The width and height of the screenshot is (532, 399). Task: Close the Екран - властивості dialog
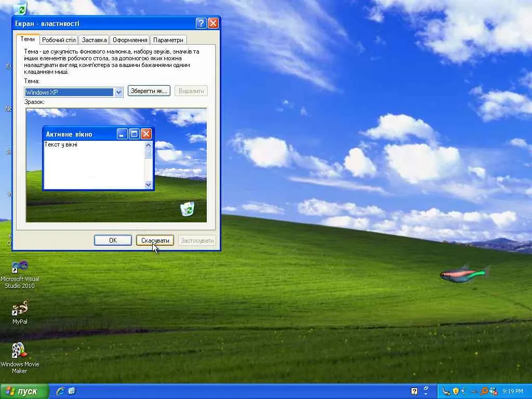click(213, 23)
